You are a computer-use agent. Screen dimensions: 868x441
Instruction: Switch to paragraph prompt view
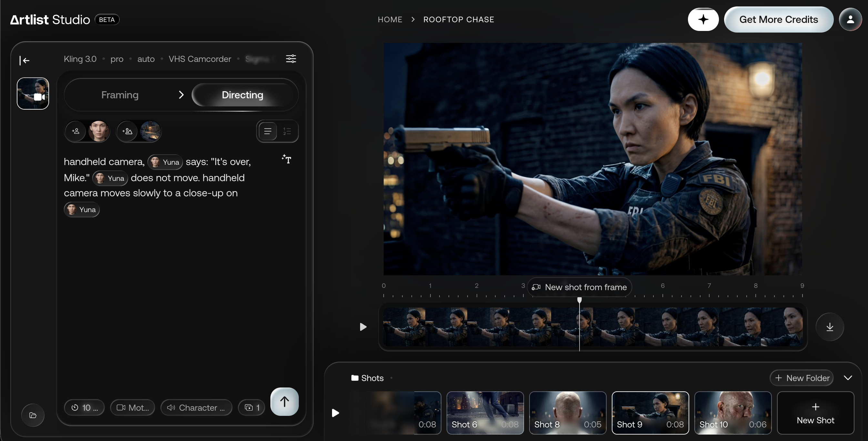(267, 131)
